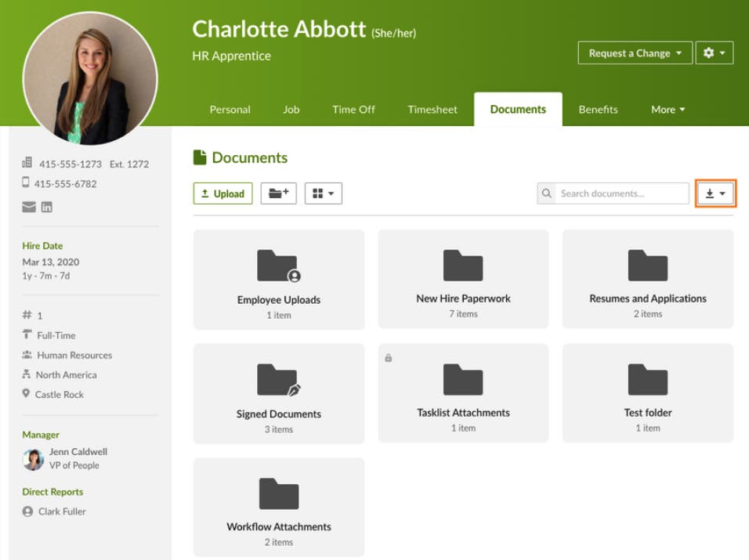Image resolution: width=749 pixels, height=560 pixels.
Task: Select the LinkedIn icon under contact info
Action: point(45,207)
